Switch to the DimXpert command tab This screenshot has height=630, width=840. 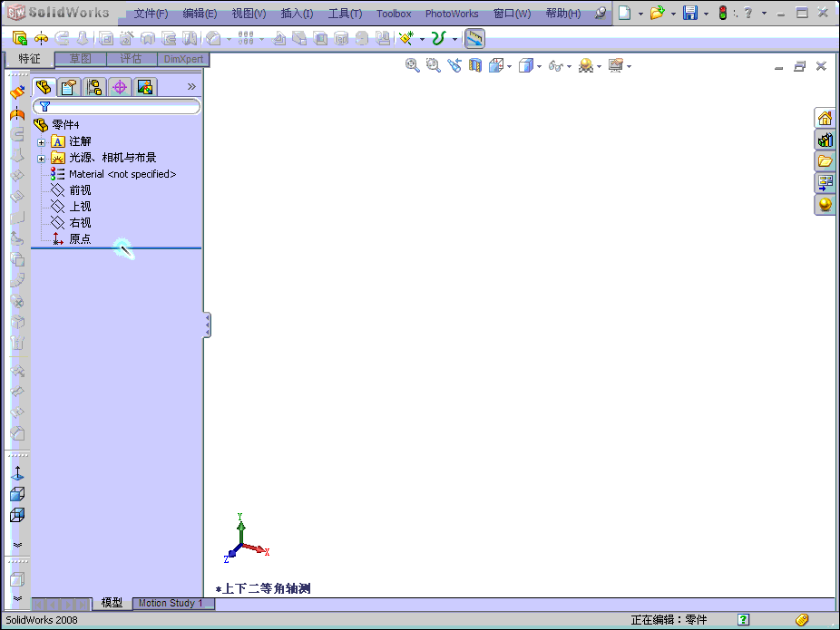point(183,59)
